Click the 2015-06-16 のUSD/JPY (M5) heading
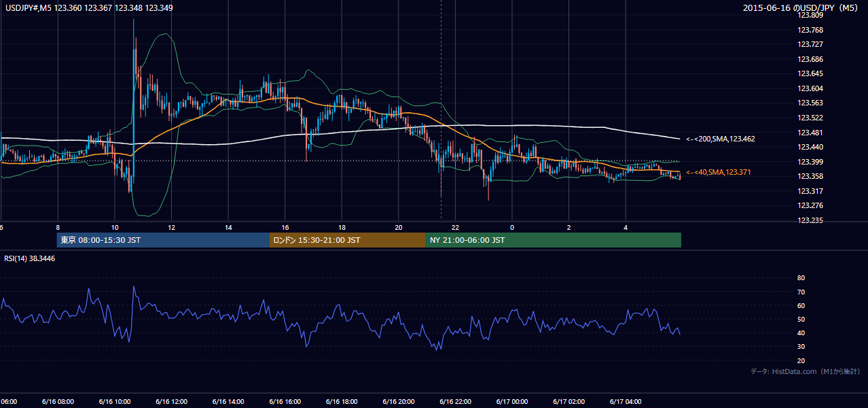Screen dimensions: 868x408 pos(801,8)
